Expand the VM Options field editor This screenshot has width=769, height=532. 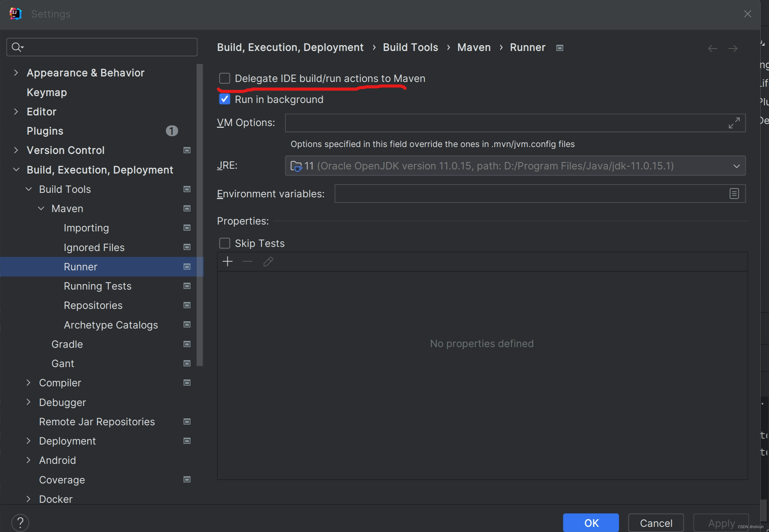pos(734,123)
